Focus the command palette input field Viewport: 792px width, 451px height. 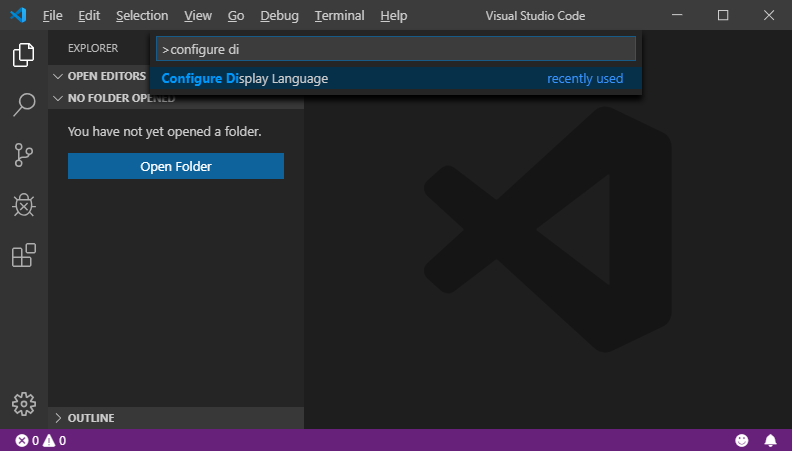[396, 49]
